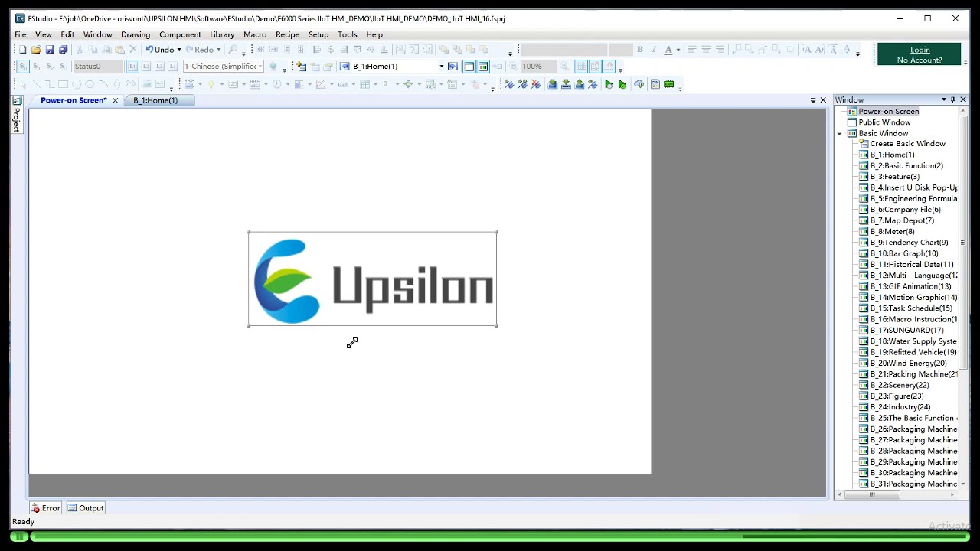
Task: Open the Window panel options dropdown arrow
Action: [943, 99]
